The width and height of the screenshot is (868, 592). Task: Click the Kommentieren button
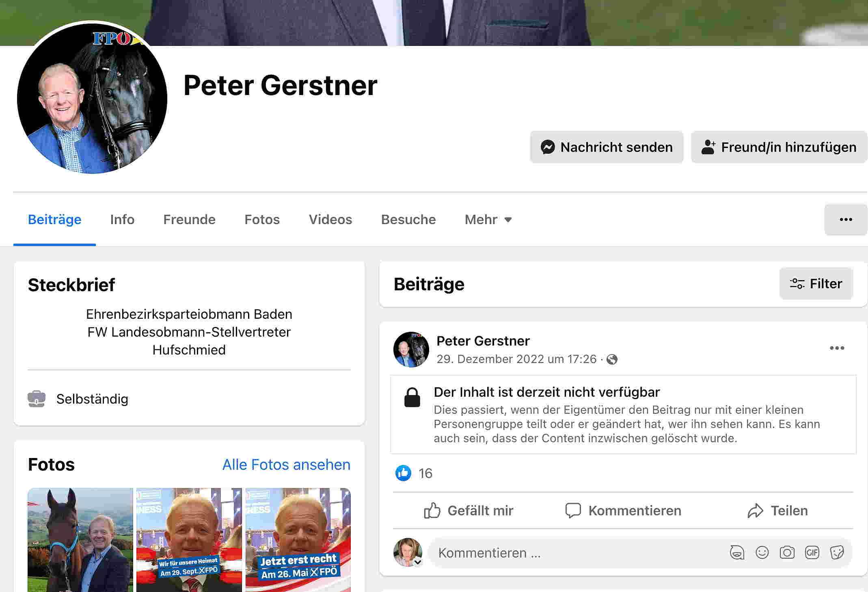coord(623,510)
